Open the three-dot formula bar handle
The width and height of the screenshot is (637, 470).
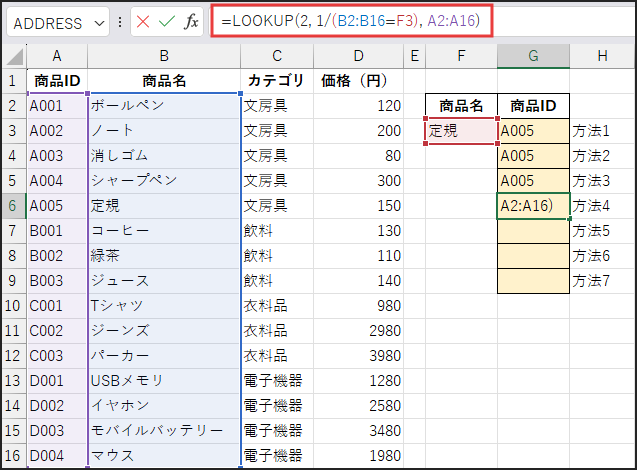120,22
